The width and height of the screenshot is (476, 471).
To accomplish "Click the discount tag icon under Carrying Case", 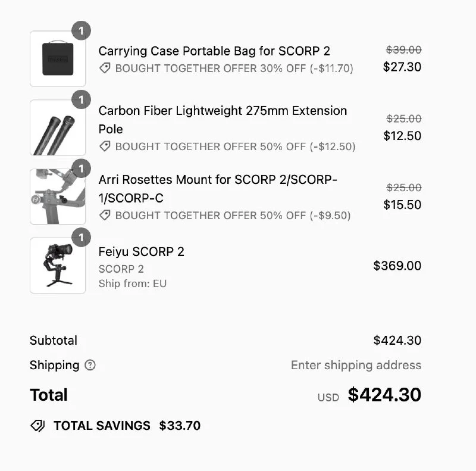I will click(105, 68).
